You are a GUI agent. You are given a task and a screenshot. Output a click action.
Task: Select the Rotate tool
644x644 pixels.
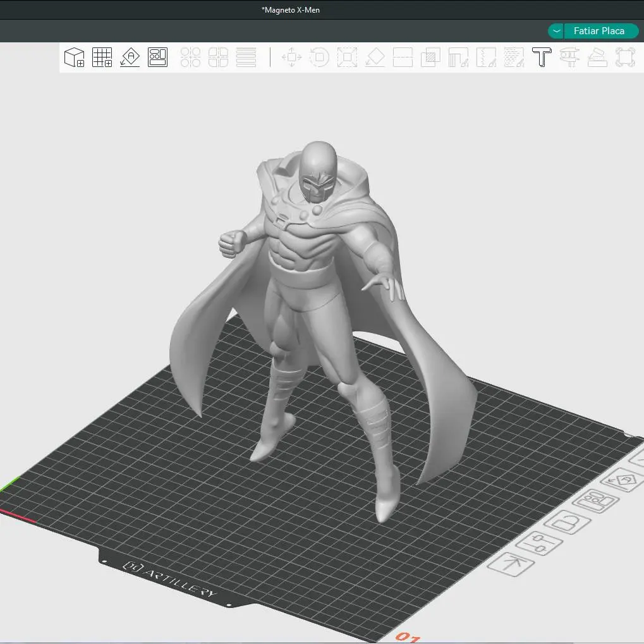(320, 57)
